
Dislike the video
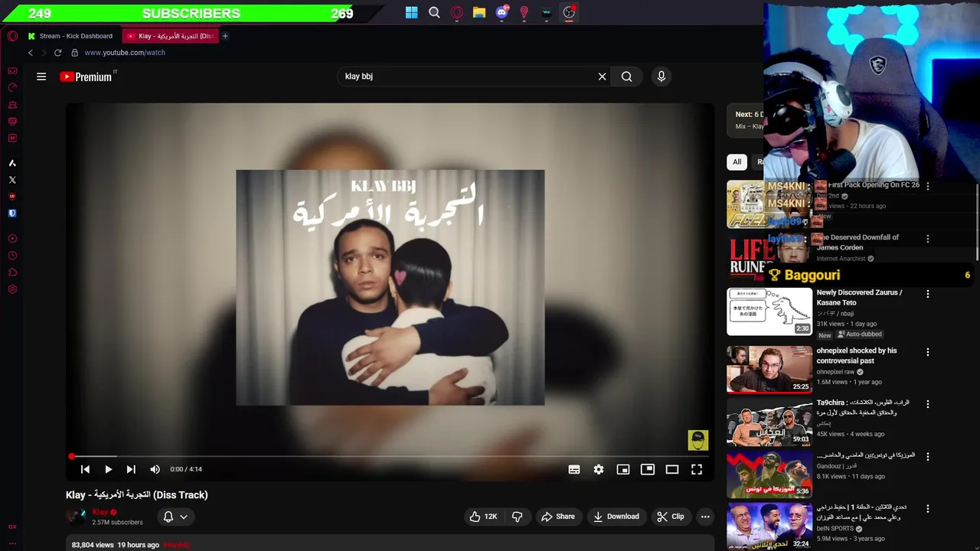(518, 517)
